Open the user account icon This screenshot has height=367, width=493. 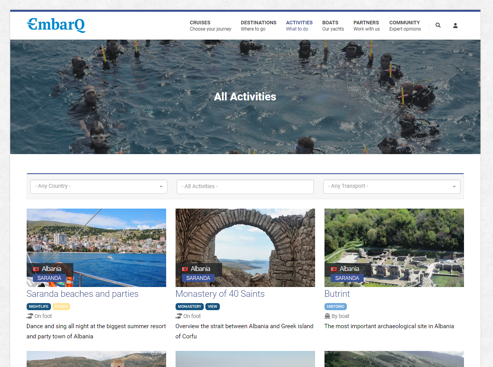tap(455, 25)
